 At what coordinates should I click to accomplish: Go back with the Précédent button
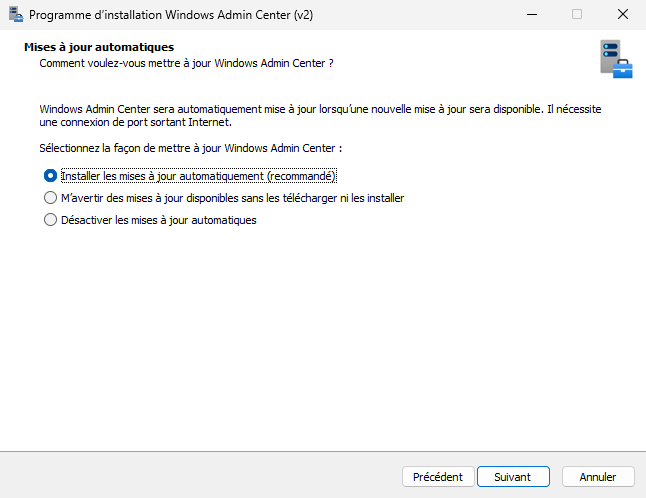pyautogui.click(x=437, y=477)
